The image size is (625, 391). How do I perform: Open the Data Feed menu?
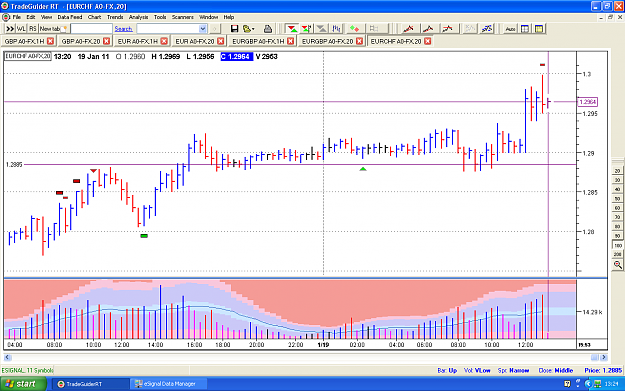(x=70, y=17)
